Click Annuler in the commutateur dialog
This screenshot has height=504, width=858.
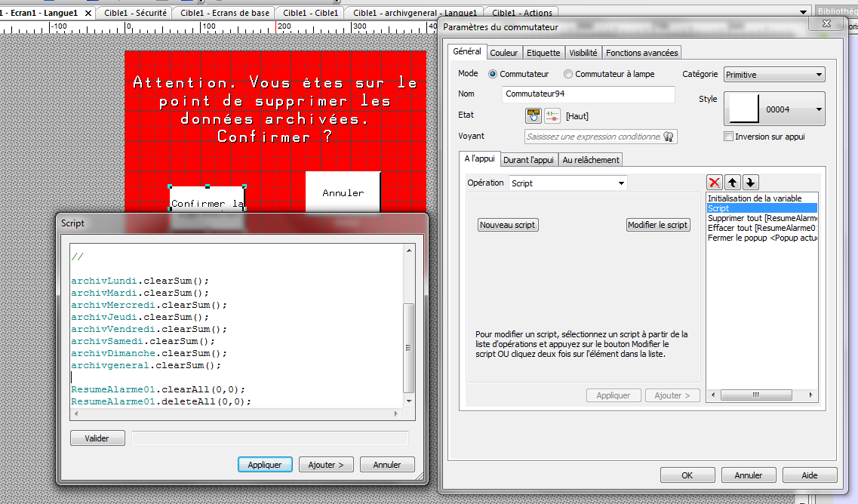(749, 475)
